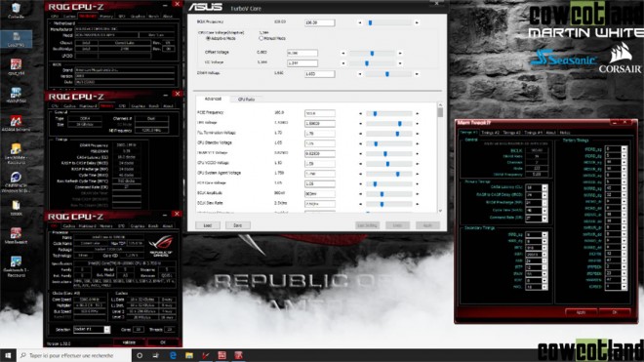Click BCLK Frequency input field
Image resolution: width=644 pixels, height=362 pixels.
(319, 23)
